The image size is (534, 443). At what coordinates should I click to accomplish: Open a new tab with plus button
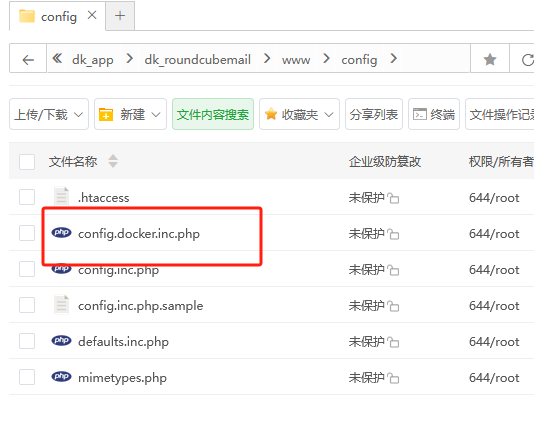click(120, 16)
